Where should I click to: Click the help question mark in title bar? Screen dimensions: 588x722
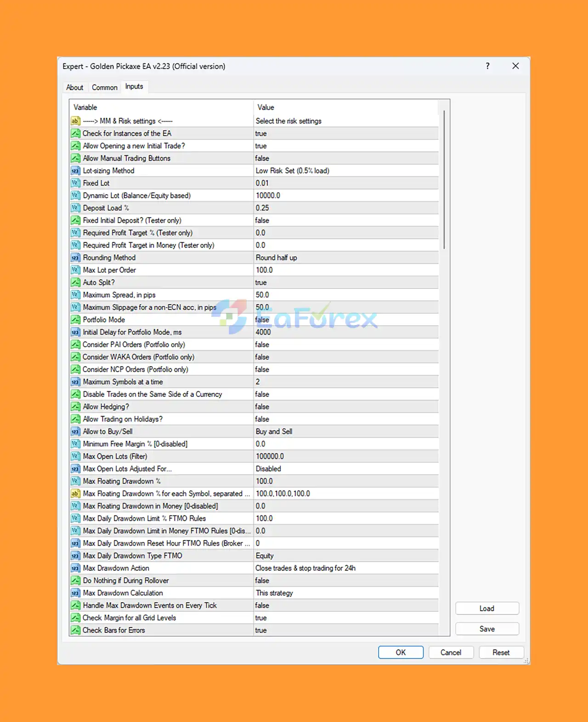(487, 66)
